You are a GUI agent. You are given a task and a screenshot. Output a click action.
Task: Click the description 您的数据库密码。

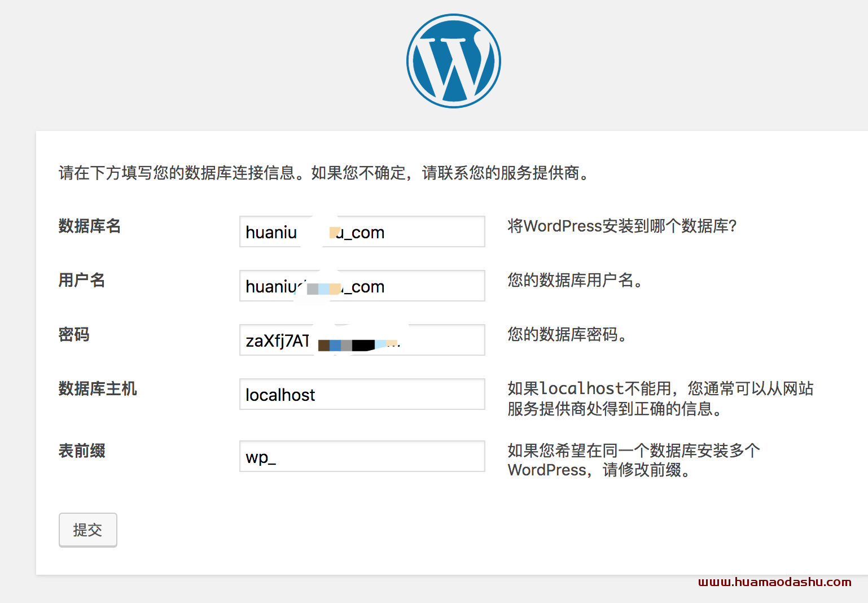[567, 334]
